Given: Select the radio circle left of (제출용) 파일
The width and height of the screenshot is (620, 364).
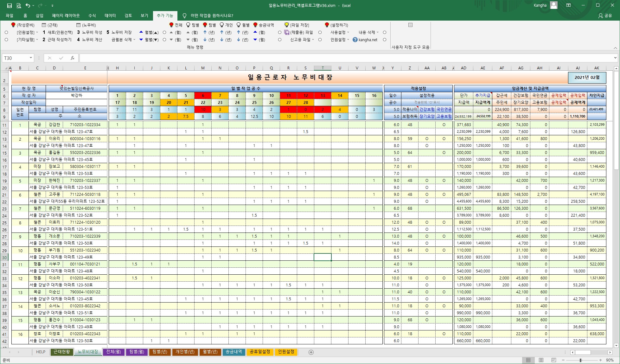Looking at the screenshot, I should click(279, 32).
